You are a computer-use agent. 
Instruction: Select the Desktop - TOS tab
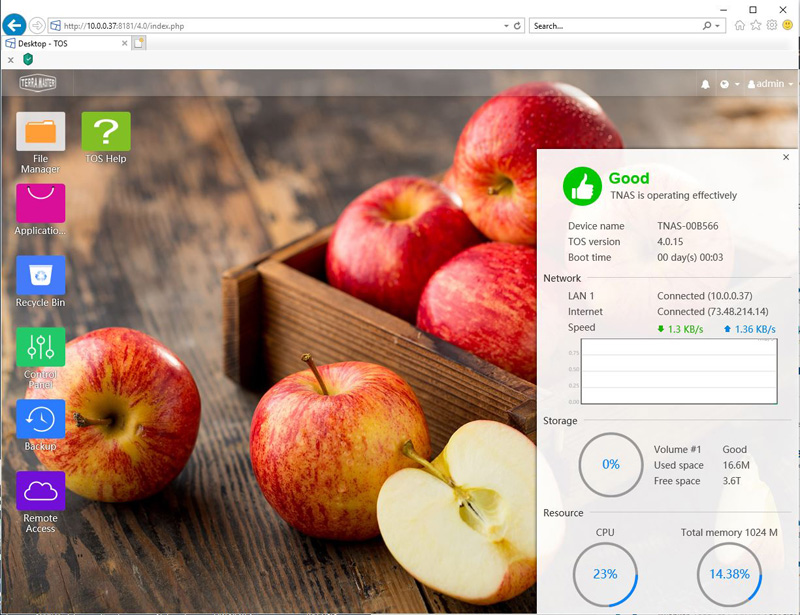click(66, 43)
